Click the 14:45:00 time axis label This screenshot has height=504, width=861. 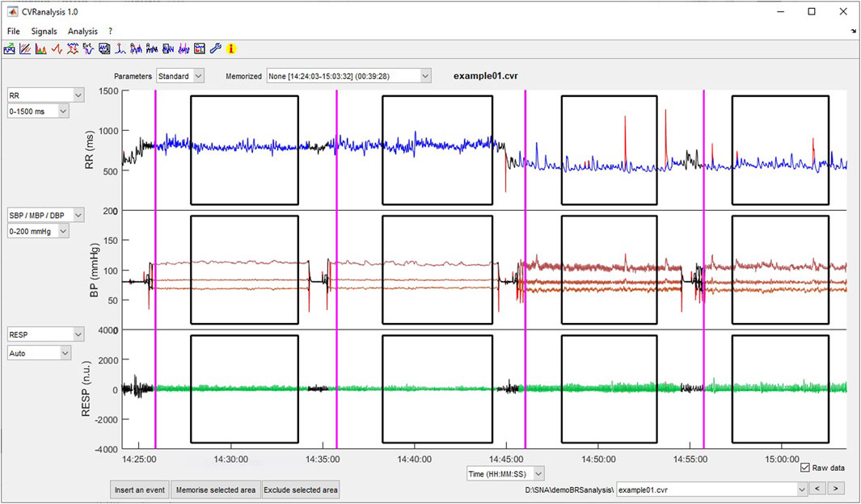click(507, 459)
